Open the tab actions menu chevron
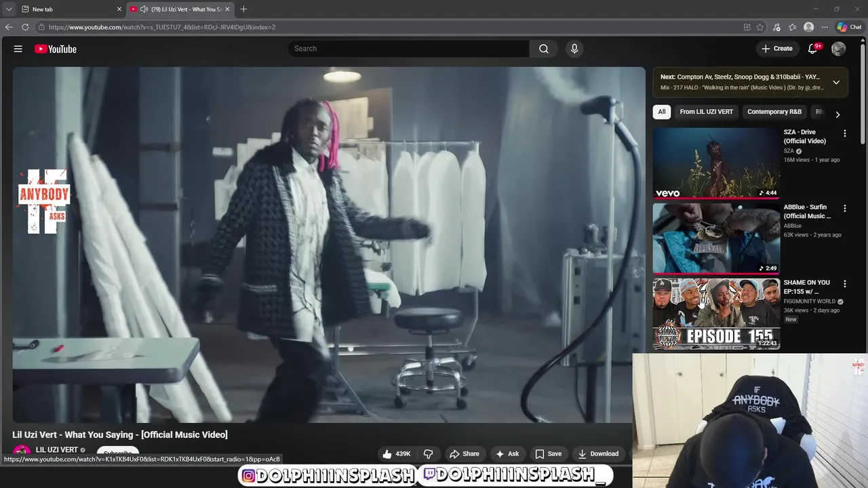 [9, 9]
